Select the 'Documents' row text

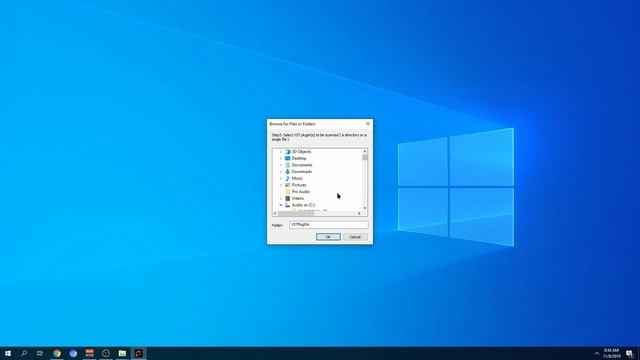point(302,165)
